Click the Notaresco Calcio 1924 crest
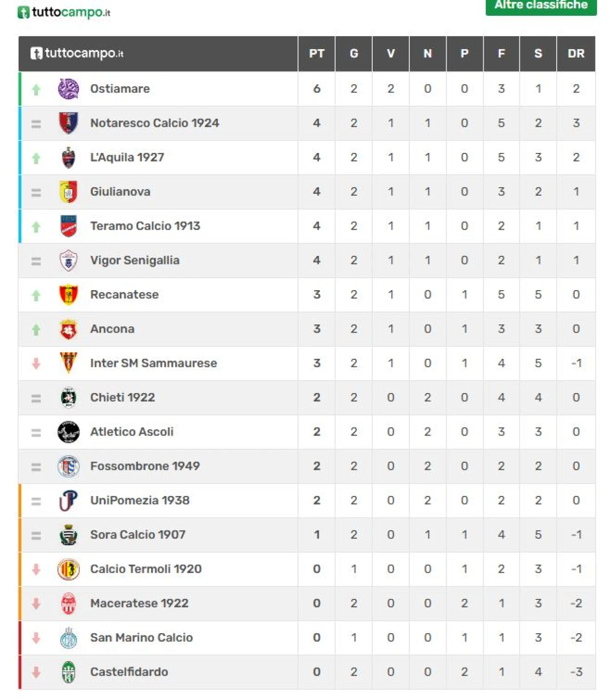 coord(68,123)
